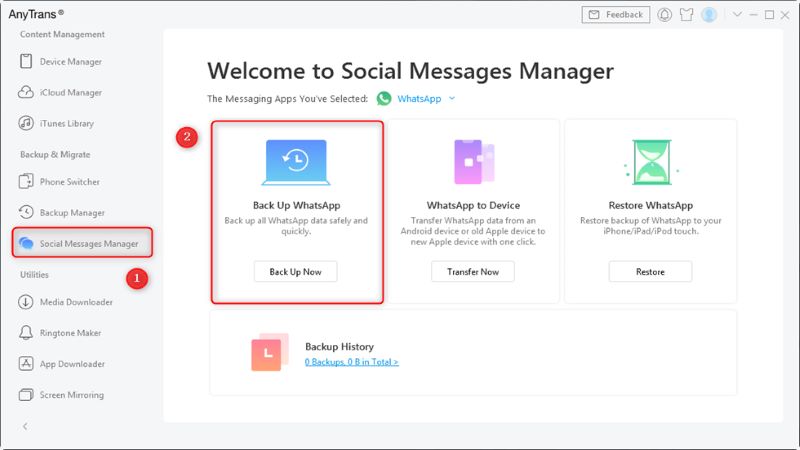Click the Social Messages Manager chat bubble icon
The width and height of the screenshot is (800, 450).
pos(26,243)
